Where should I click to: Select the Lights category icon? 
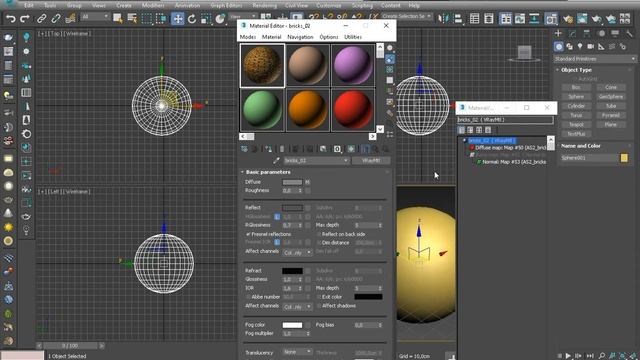(x=580, y=47)
